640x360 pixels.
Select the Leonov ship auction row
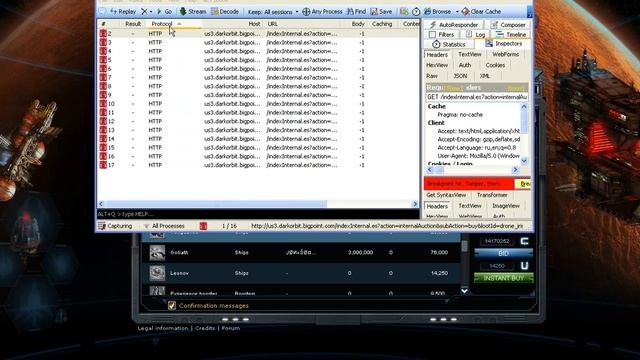(x=301, y=273)
